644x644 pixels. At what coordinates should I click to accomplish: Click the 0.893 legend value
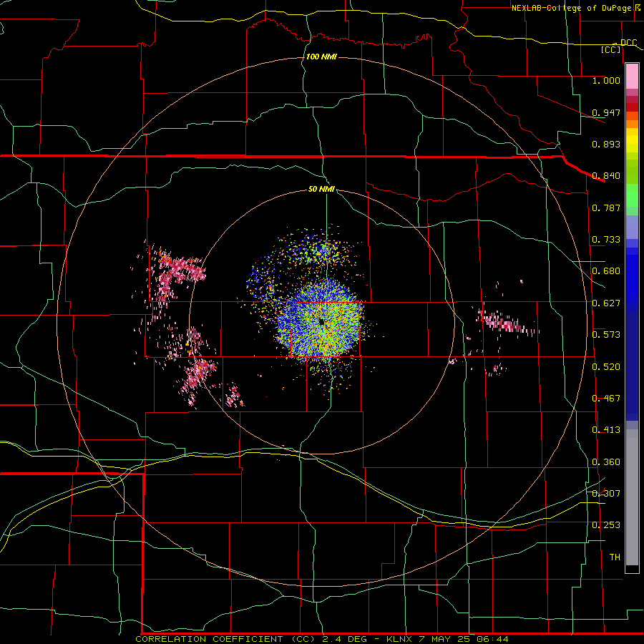click(606, 144)
